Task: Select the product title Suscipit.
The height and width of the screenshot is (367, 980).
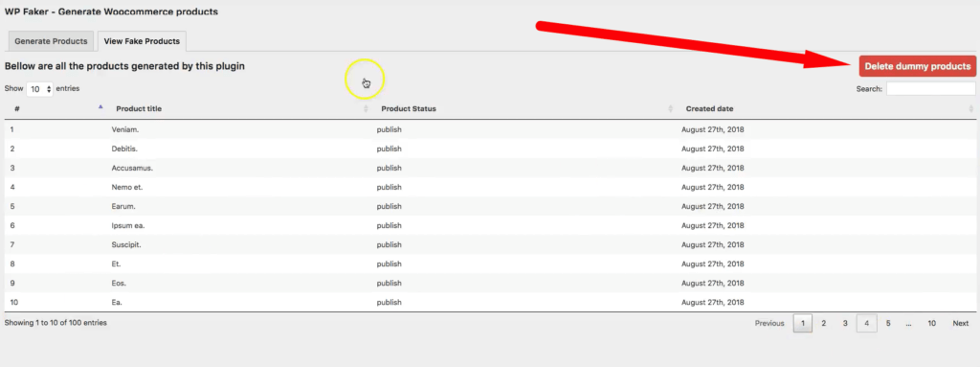Action: pyautogui.click(x=126, y=245)
